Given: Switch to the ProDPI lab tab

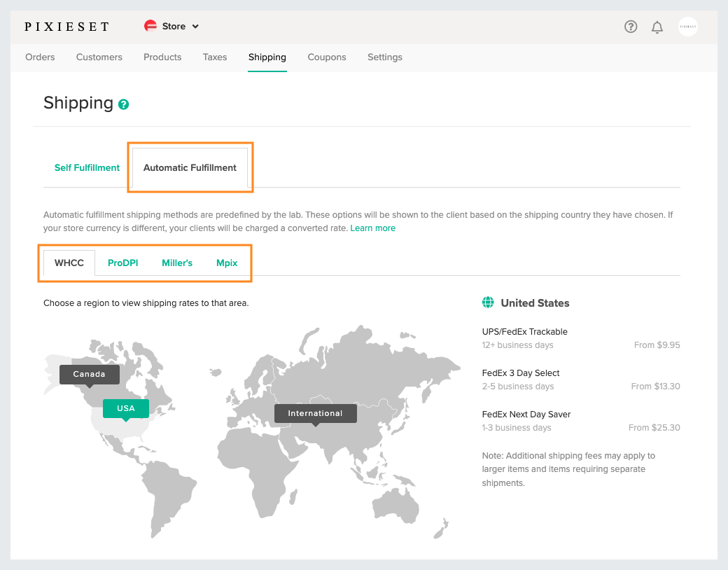Looking at the screenshot, I should pos(123,263).
